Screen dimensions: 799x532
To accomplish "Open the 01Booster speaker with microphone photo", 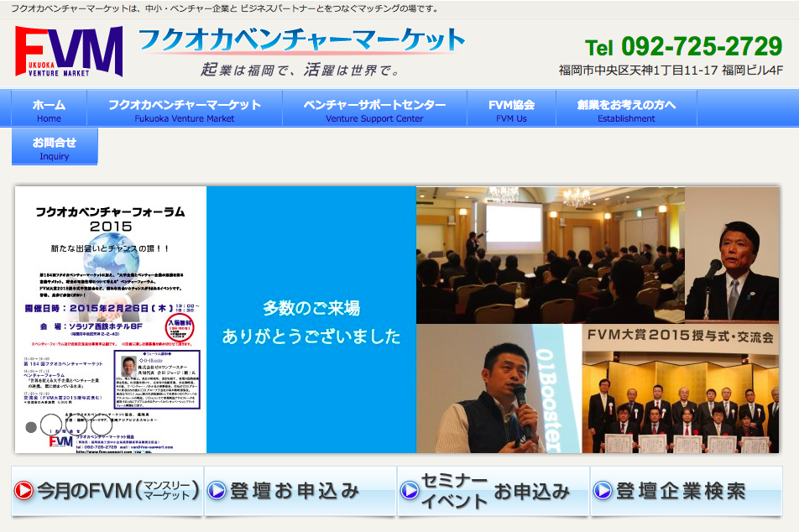I will click(x=499, y=389).
